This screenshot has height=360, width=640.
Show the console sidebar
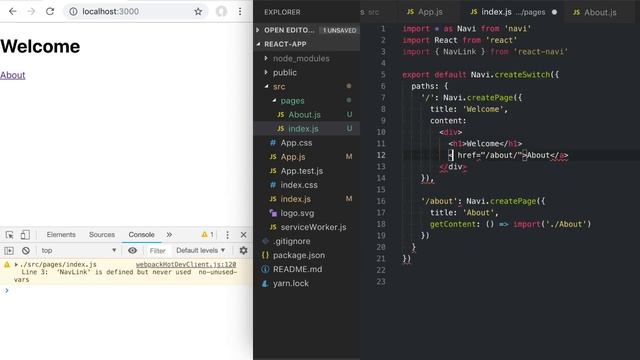pyautogui.click(x=9, y=251)
